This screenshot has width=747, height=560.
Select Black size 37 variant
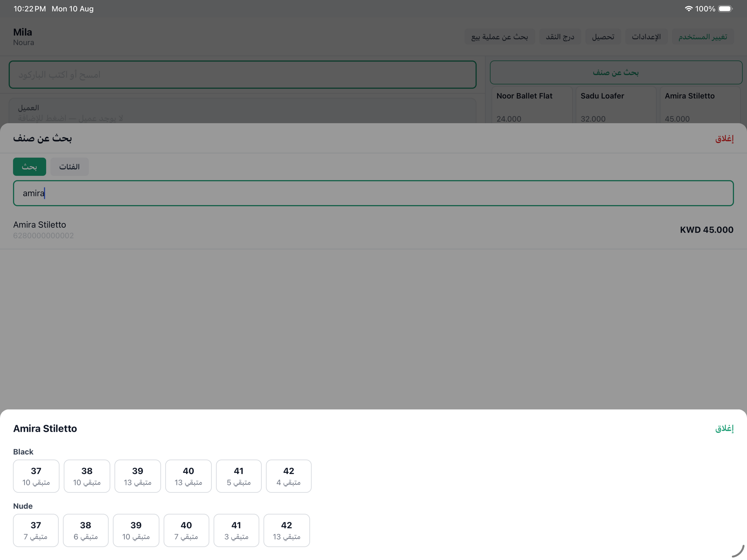click(x=36, y=476)
